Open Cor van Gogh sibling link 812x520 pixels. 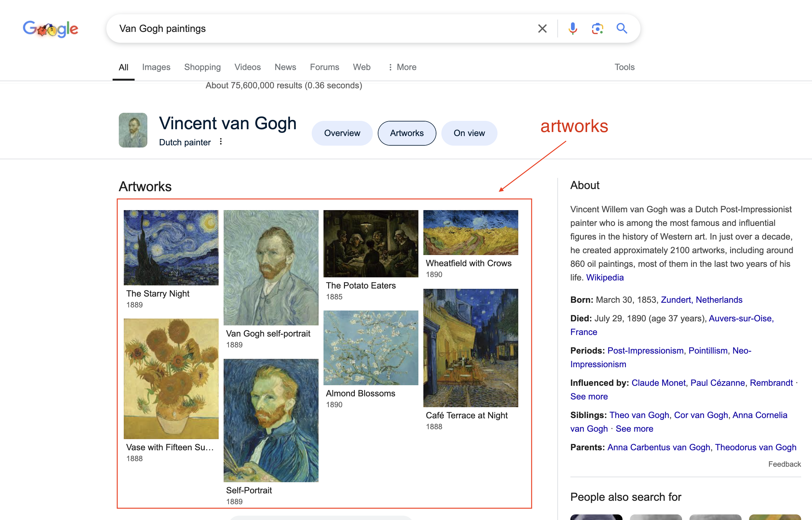[x=700, y=415]
